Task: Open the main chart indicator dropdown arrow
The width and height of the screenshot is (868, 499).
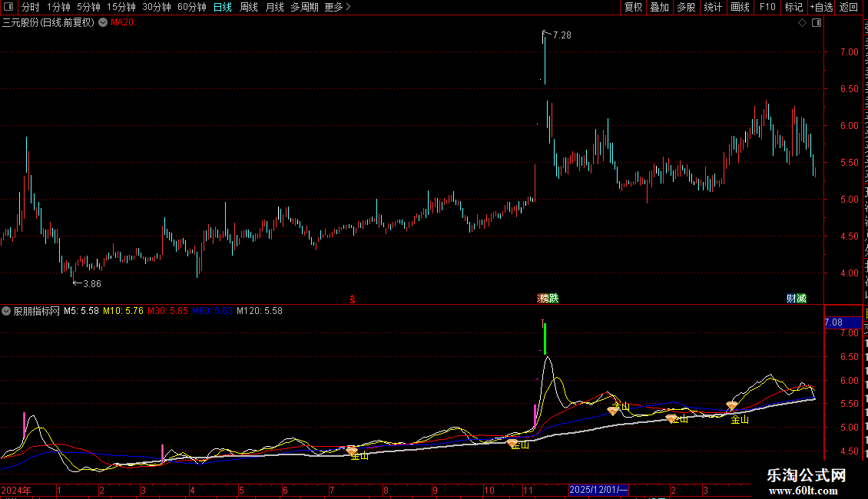Action: click(x=103, y=23)
